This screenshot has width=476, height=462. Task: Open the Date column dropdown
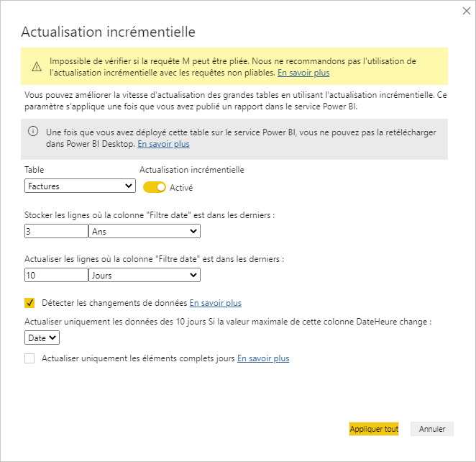(42, 338)
